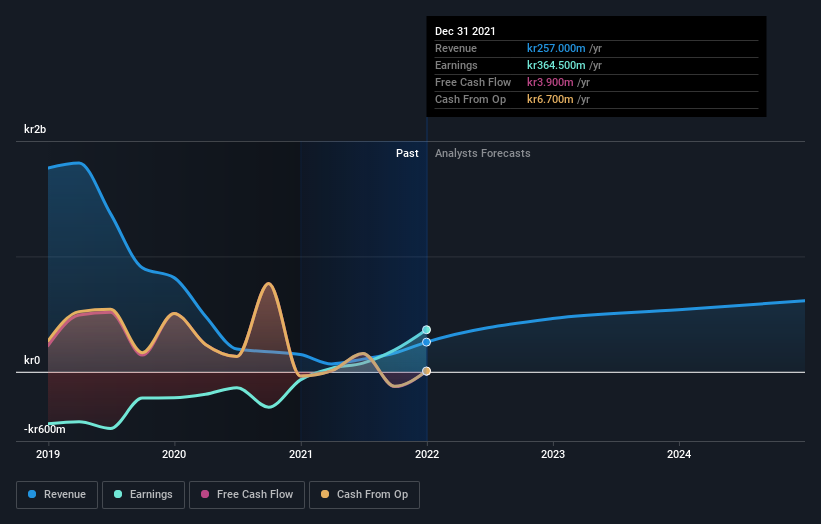The width and height of the screenshot is (821, 524).
Task: Toggle the Free Cash Flow legend button
Action: point(247,495)
